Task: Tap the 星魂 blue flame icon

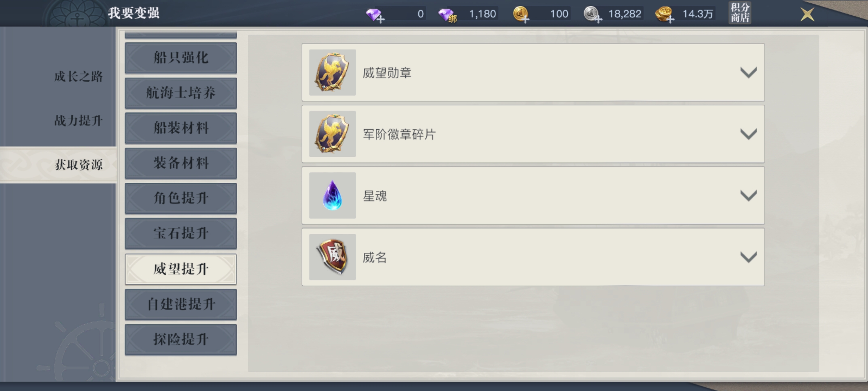Action: point(332,195)
